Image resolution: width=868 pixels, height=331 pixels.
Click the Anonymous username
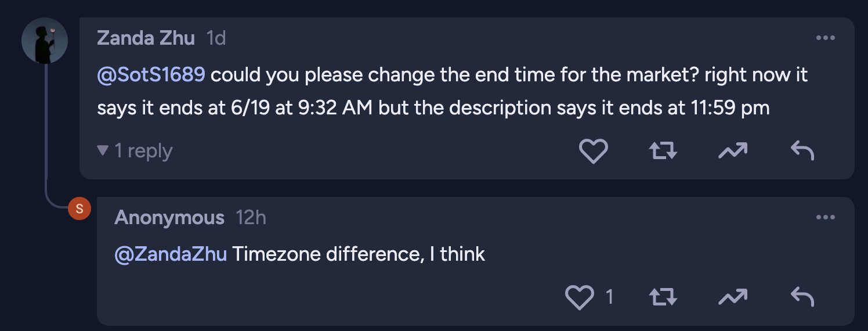(x=169, y=218)
